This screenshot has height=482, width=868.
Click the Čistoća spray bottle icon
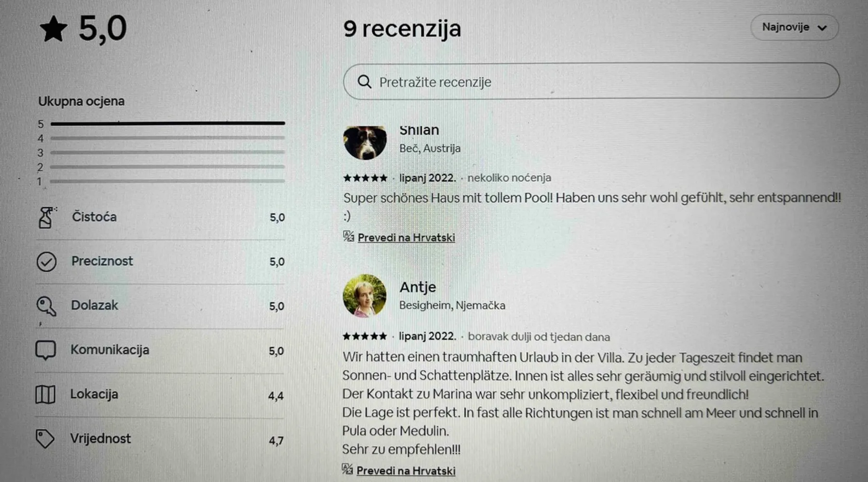tap(47, 217)
